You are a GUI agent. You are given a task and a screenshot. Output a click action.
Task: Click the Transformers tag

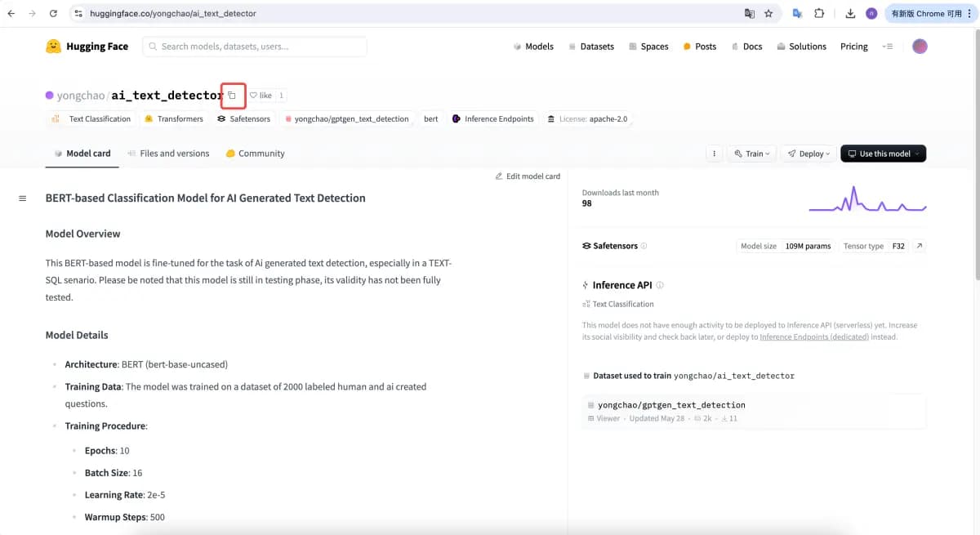coord(173,118)
